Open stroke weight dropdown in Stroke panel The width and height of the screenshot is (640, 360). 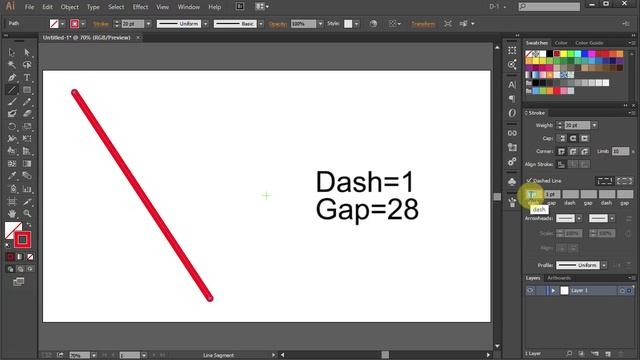point(594,125)
